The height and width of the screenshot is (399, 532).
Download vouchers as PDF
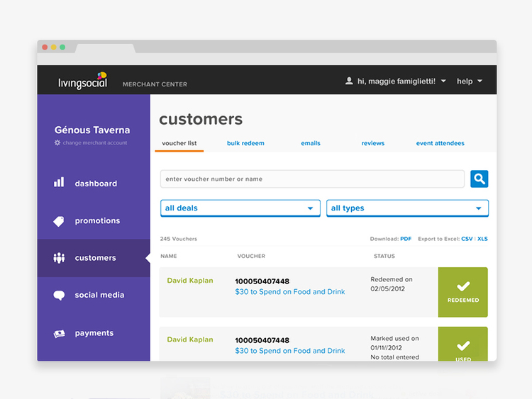point(406,239)
